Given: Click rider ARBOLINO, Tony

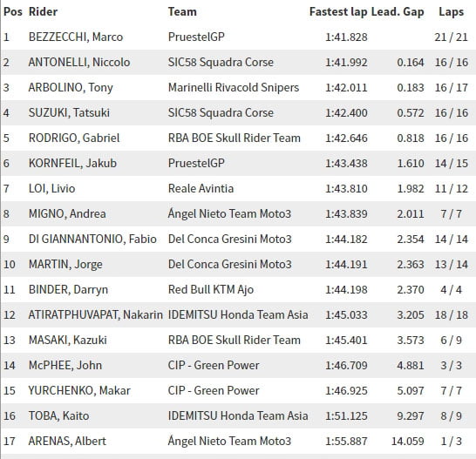Looking at the screenshot, I should click(x=71, y=88).
